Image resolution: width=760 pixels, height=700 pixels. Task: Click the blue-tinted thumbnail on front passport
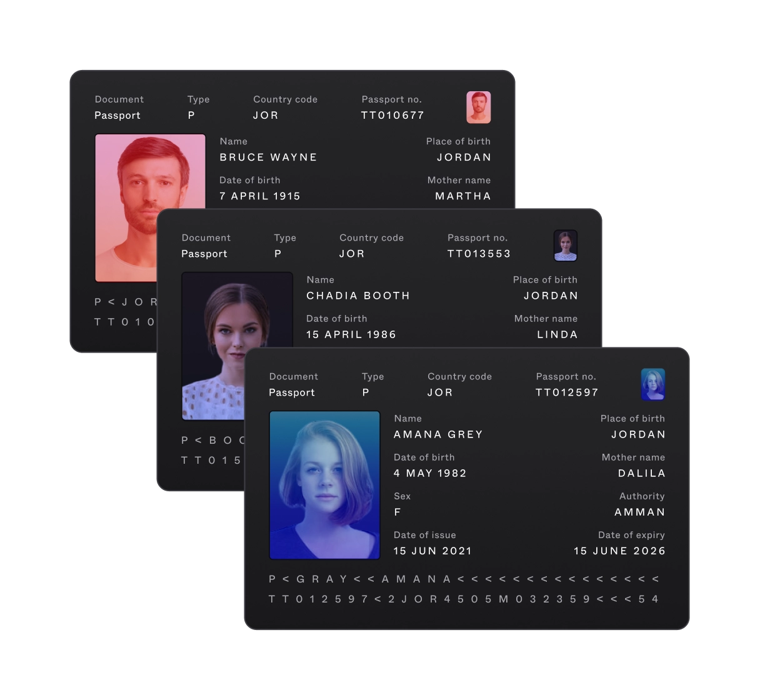[653, 385]
